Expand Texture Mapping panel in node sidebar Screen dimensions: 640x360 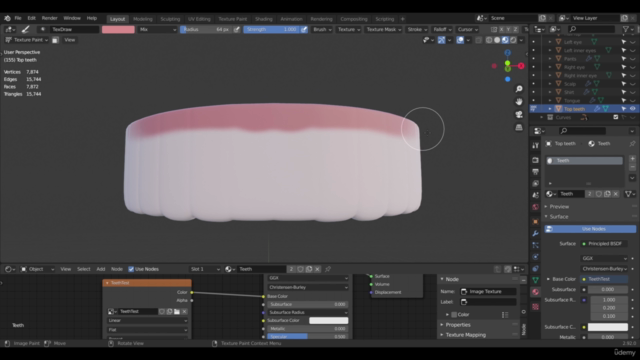pyautogui.click(x=464, y=335)
